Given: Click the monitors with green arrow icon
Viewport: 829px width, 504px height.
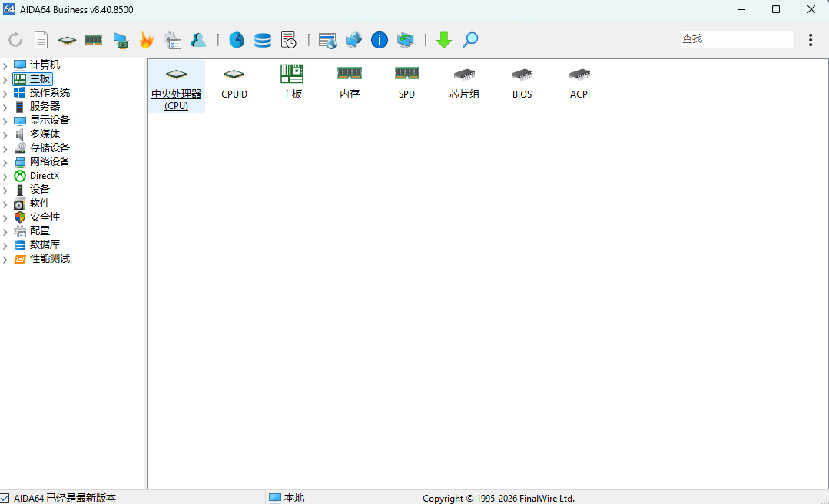Looking at the screenshot, I should coord(406,40).
